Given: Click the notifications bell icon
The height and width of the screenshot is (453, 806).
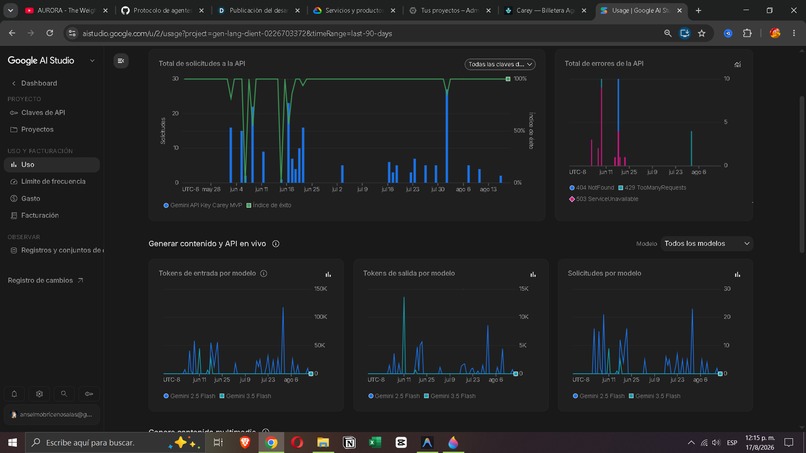Looking at the screenshot, I should (14, 394).
